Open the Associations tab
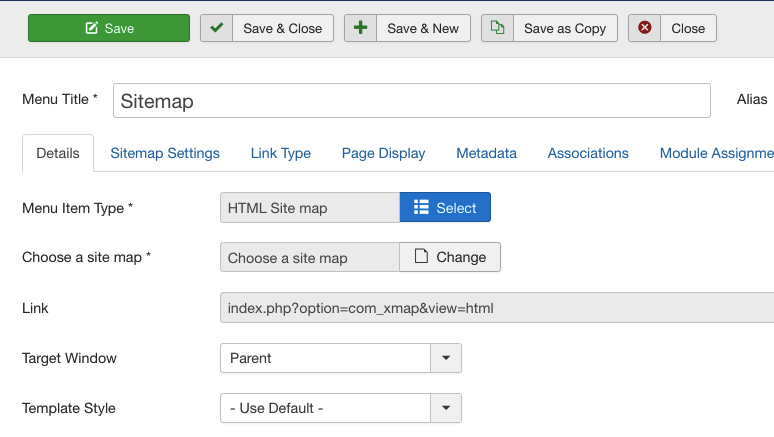This screenshot has width=774, height=437. click(588, 153)
